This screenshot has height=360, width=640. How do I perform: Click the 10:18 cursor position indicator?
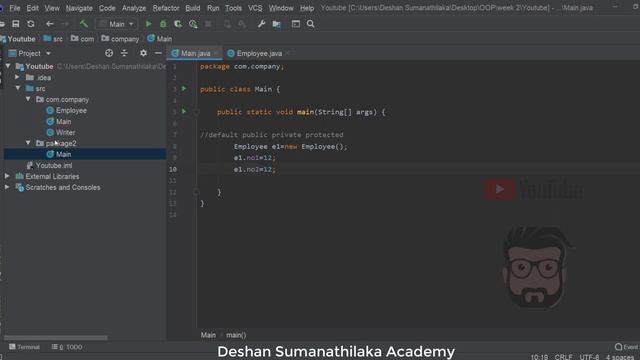[x=539, y=357]
